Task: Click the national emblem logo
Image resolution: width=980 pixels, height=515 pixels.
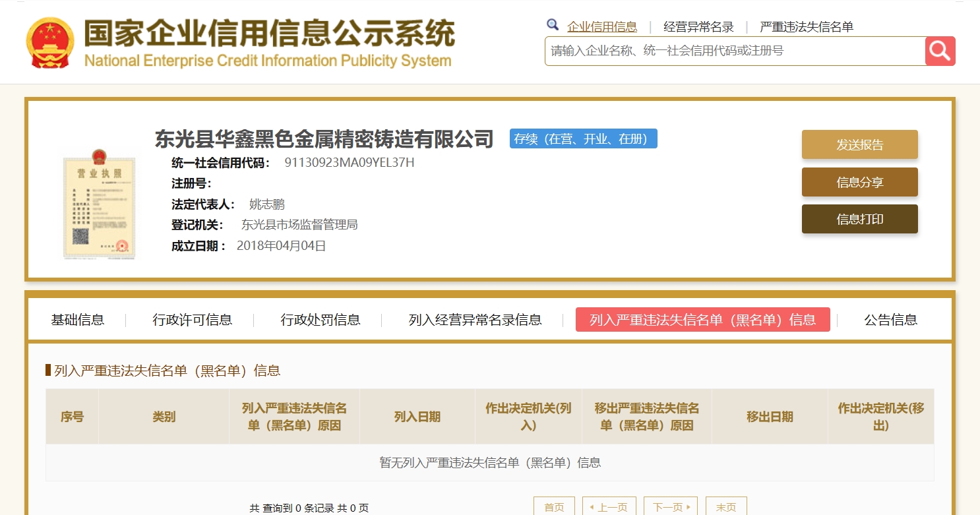Action: [x=51, y=43]
